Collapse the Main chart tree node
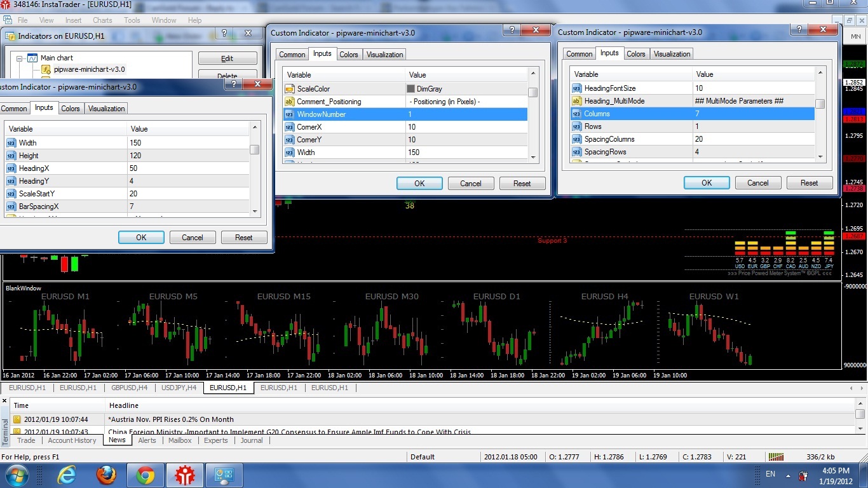This screenshot has height=488, width=868. click(20, 58)
